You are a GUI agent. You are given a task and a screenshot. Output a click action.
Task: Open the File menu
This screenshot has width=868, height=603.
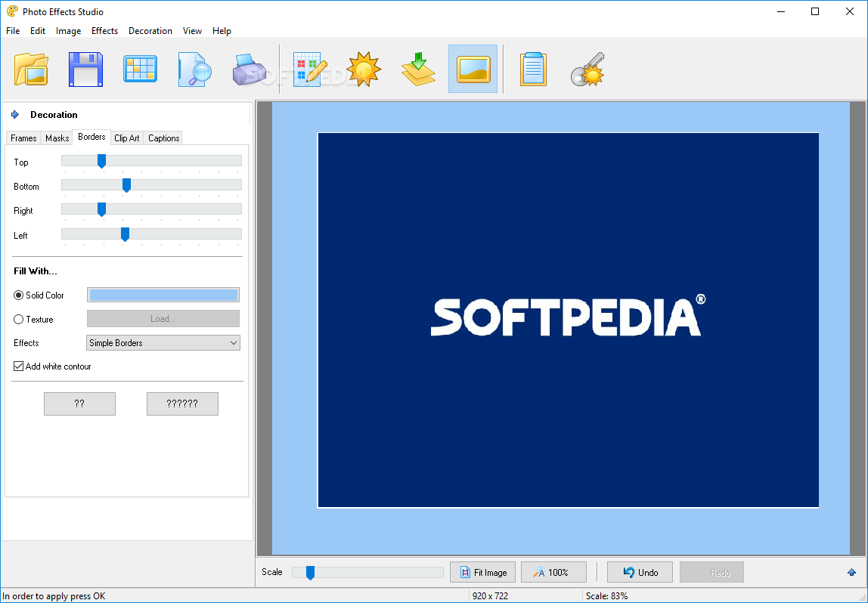(13, 31)
